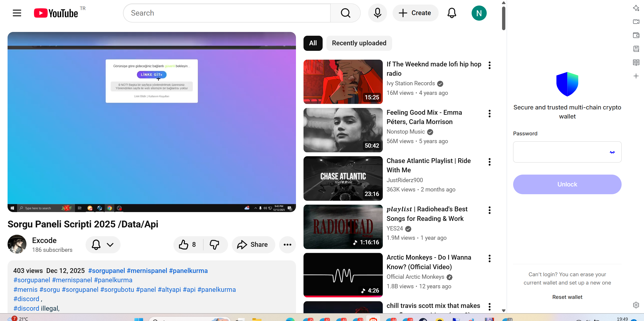Open 'If The Weeknd made lofi hip hop radio' title
Viewport: 644px width, 321px height.
(434, 69)
